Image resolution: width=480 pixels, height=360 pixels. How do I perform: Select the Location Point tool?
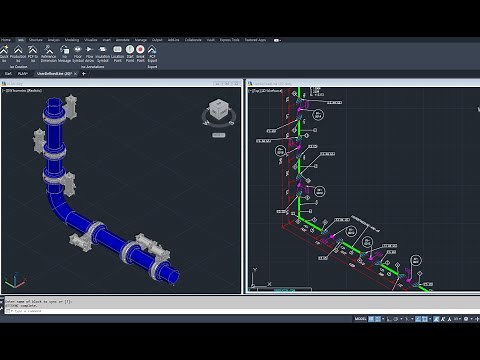coord(117,54)
